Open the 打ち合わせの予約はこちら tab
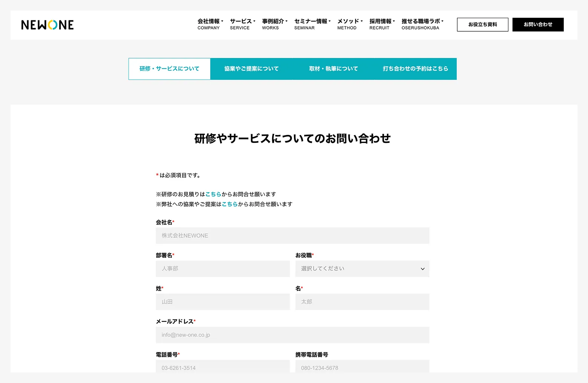 (415, 69)
